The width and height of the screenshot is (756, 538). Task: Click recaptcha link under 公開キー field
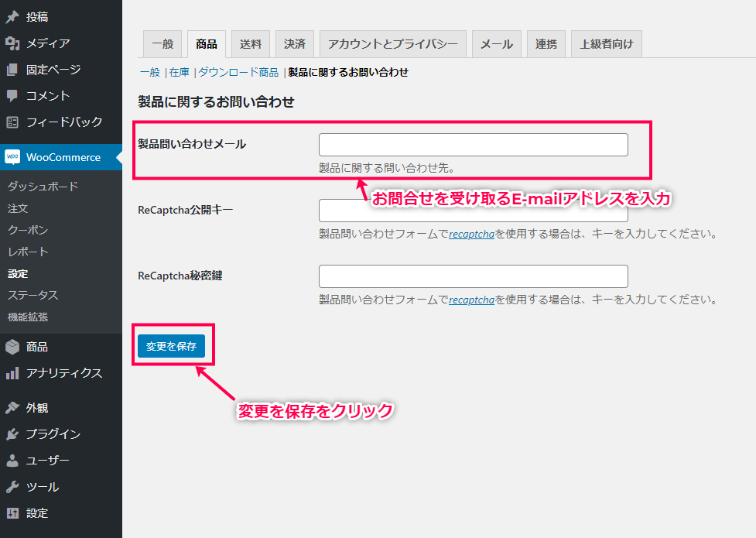point(471,234)
